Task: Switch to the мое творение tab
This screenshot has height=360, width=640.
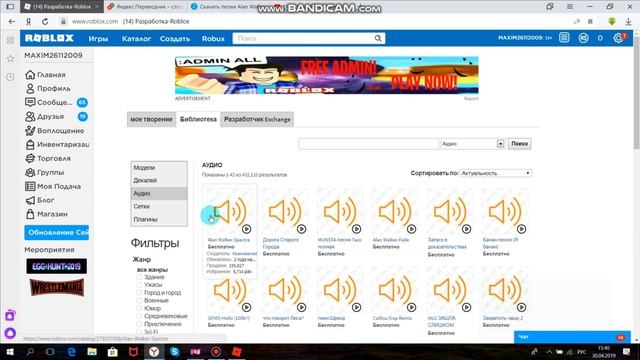Action: point(151,119)
